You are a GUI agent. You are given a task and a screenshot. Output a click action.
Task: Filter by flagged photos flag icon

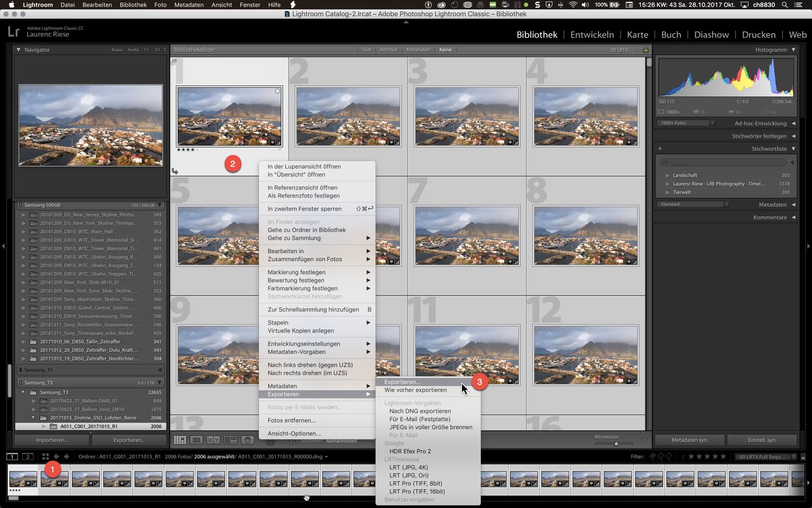coord(653,456)
